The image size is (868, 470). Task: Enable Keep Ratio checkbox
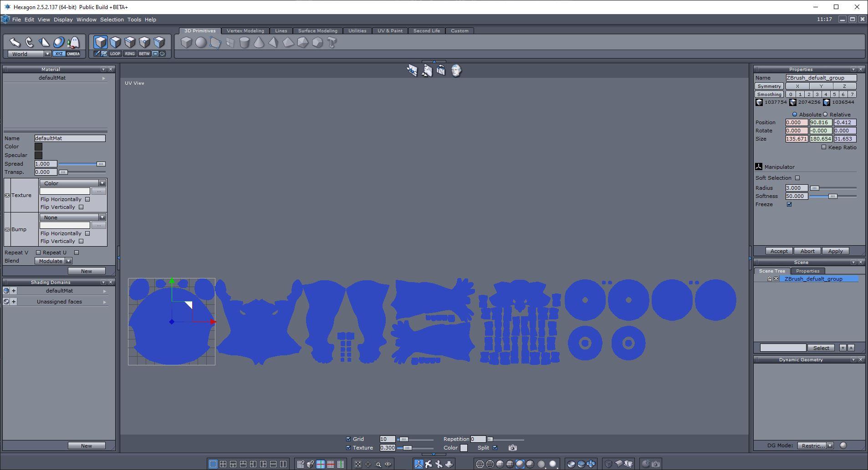(824, 147)
